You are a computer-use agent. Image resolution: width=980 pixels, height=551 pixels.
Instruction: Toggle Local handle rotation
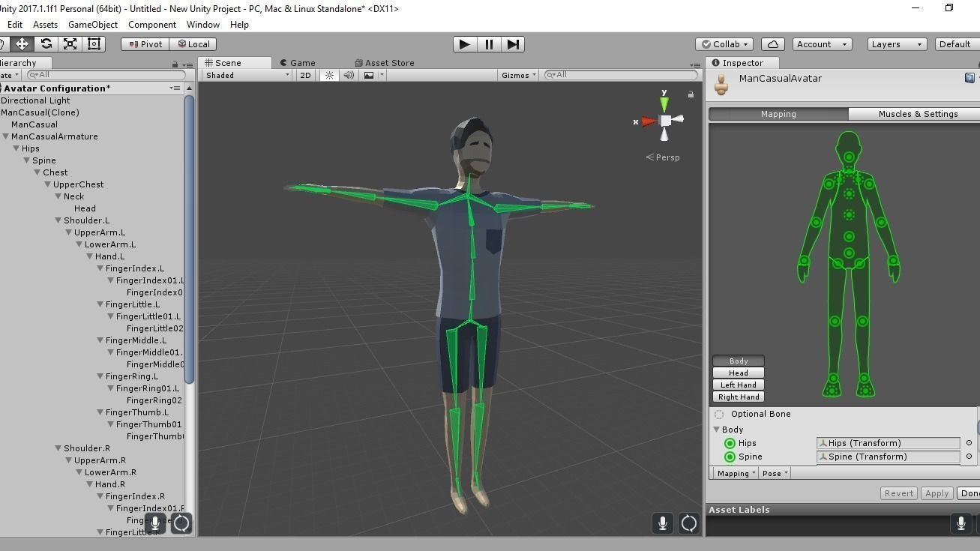coord(193,44)
